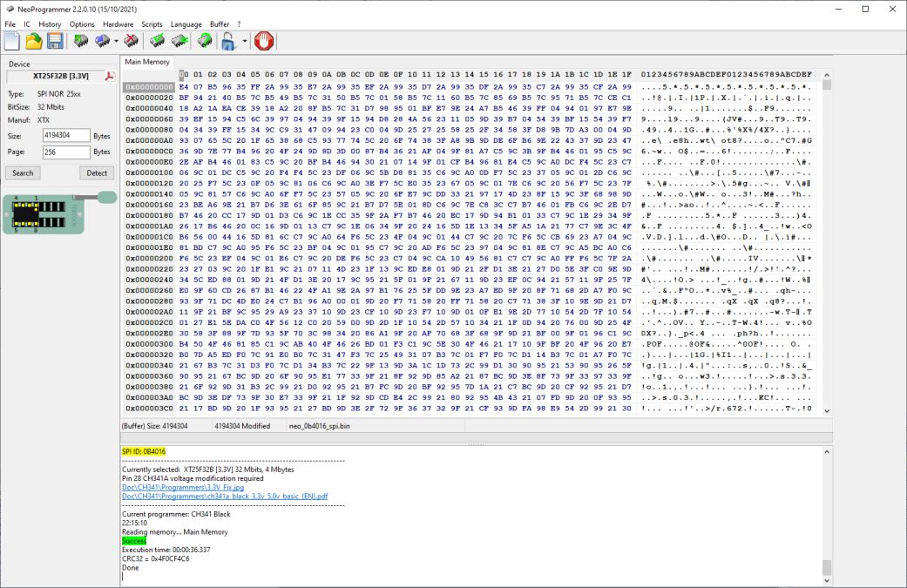Open the 3.3V_Fix.jpg link
The image size is (907, 588).
183,488
